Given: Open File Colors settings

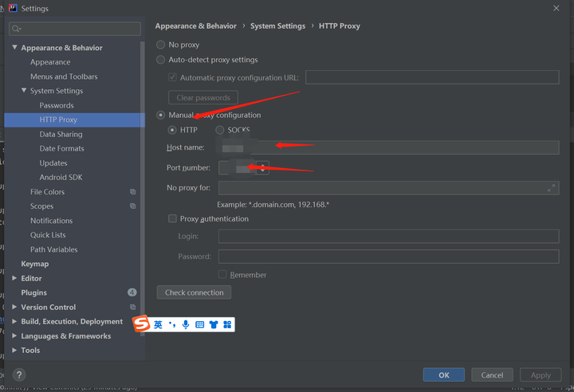Looking at the screenshot, I should pos(48,192).
